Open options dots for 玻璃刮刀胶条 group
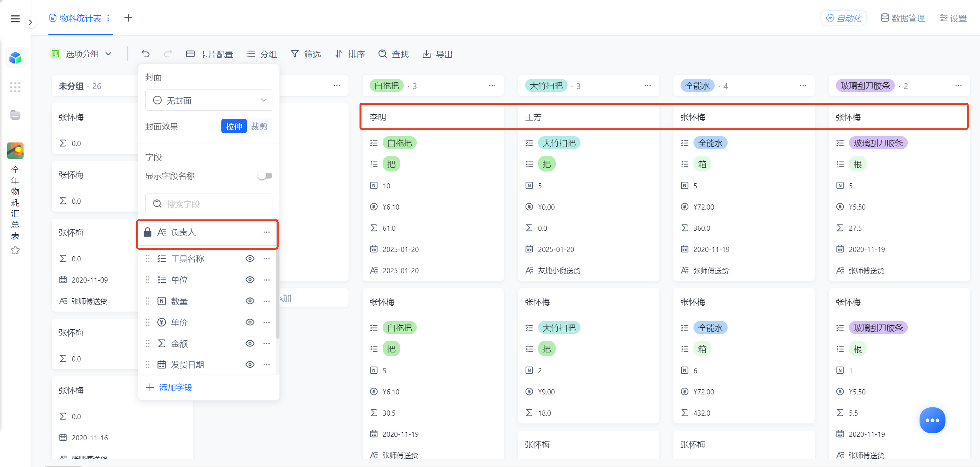Viewport: 980px width, 467px height. click(958, 86)
